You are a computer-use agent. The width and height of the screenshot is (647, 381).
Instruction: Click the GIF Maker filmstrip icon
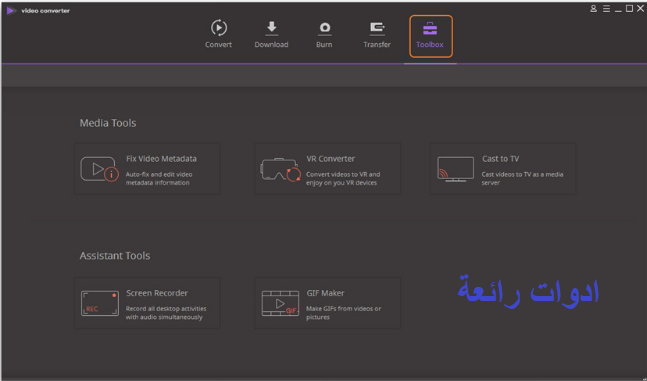(x=280, y=303)
